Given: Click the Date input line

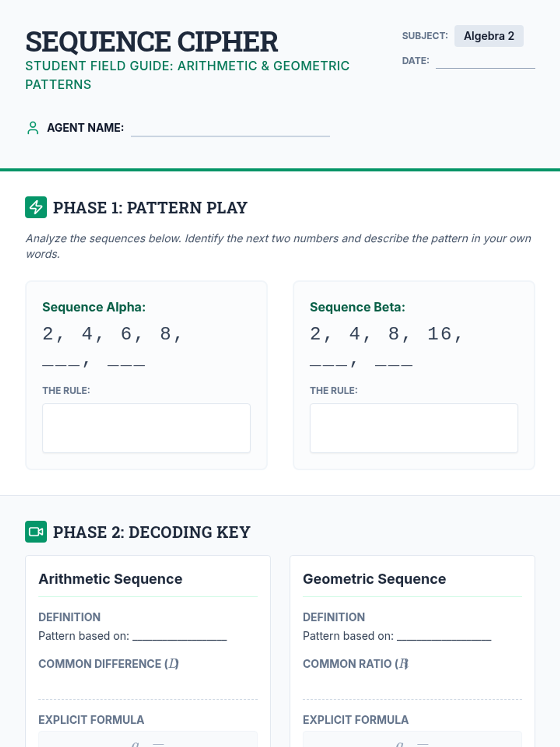Looking at the screenshot, I should 485,62.
